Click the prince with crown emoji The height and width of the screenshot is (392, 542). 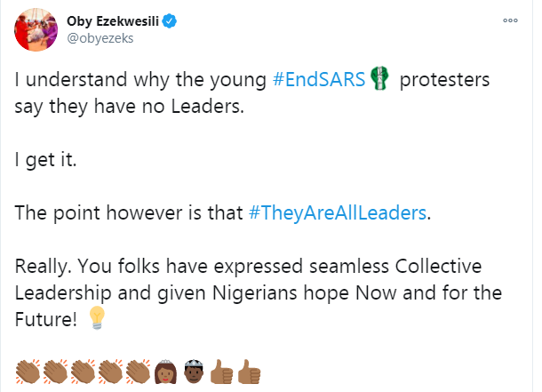(x=194, y=372)
